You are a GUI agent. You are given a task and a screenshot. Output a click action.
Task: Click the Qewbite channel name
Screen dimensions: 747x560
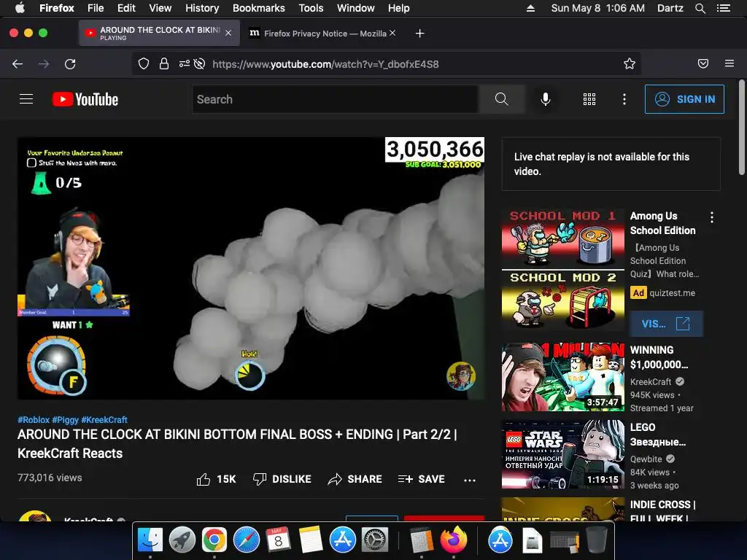pyautogui.click(x=646, y=459)
